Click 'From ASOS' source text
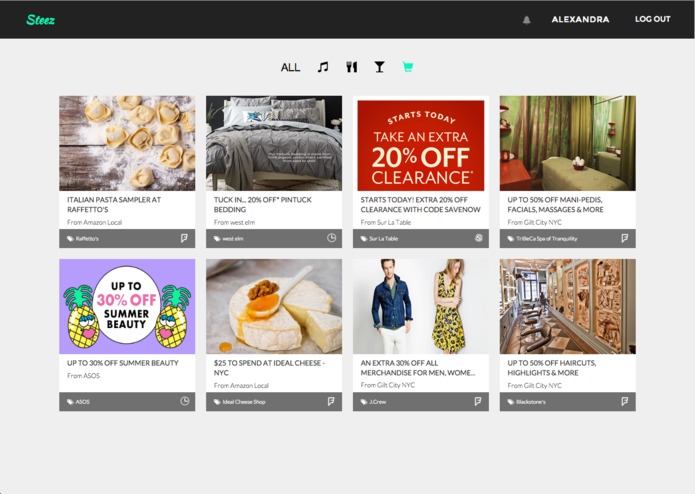 pos(83,376)
